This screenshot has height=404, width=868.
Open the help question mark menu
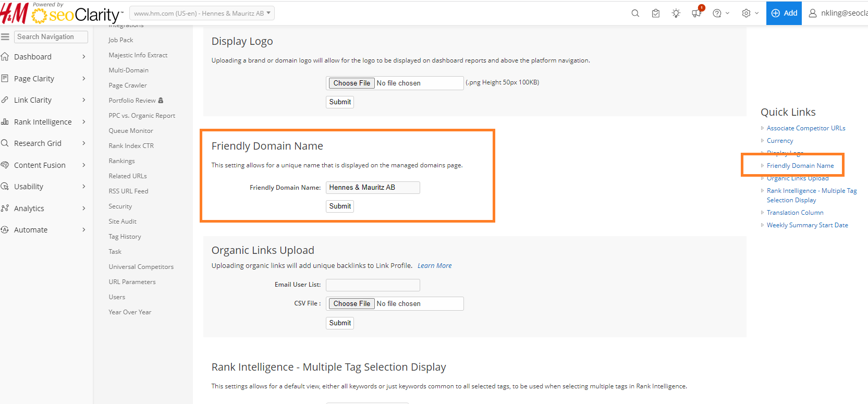(720, 14)
